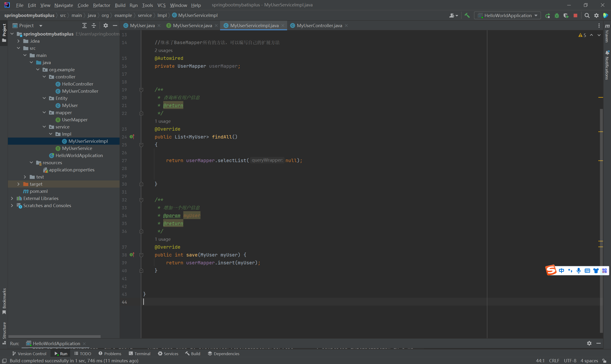This screenshot has width=611, height=364.
Task: Toggle fold marker on the save method
Action: pos(141,255)
